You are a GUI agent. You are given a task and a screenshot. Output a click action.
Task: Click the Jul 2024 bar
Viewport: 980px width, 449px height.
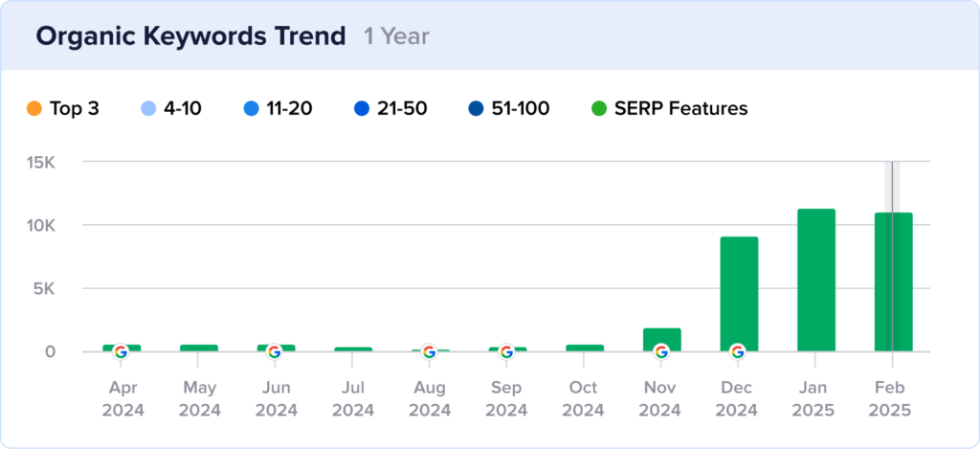(x=353, y=348)
